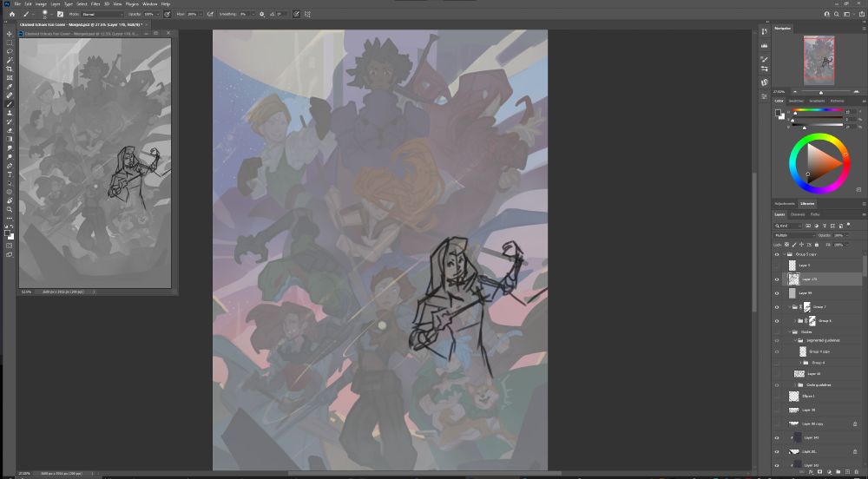
Task: Select the Magic Wand tool
Action: tap(10, 60)
